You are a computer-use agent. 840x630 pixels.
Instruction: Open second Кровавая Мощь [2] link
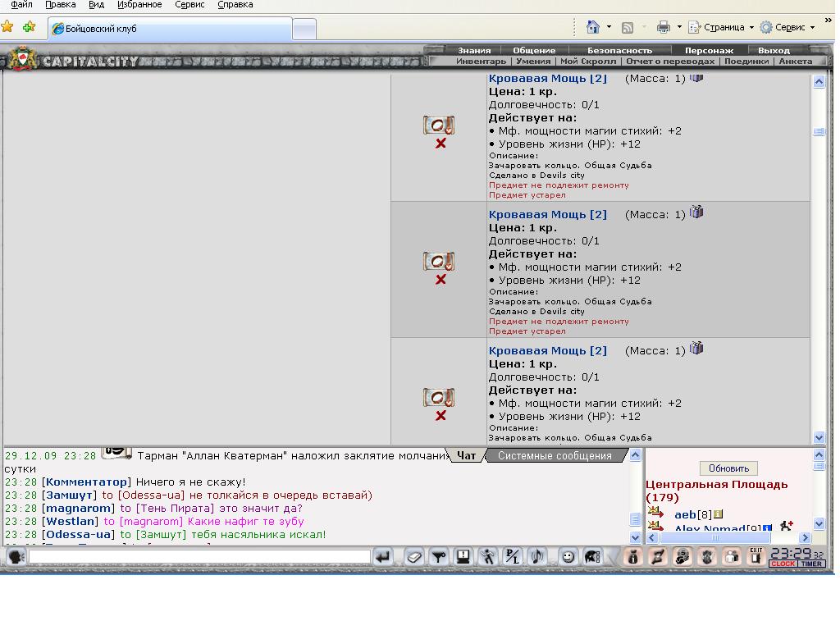[x=547, y=214]
